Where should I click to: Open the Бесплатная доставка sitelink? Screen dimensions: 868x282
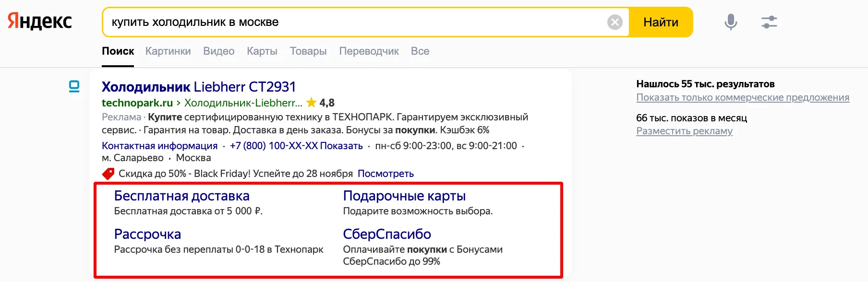182,196
